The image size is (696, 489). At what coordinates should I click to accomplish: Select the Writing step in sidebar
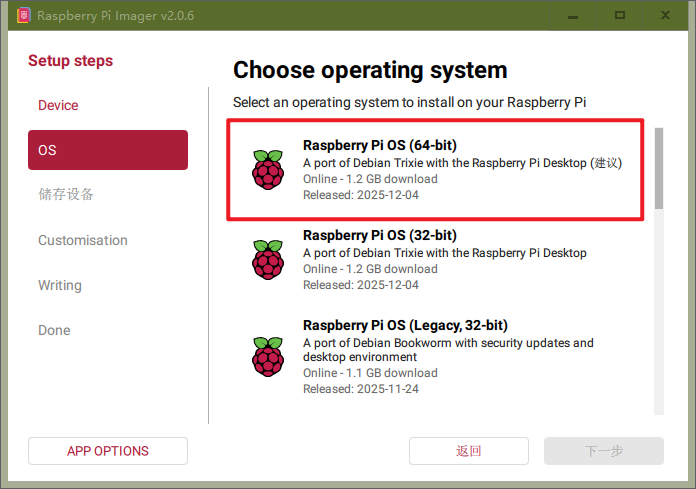pos(60,285)
